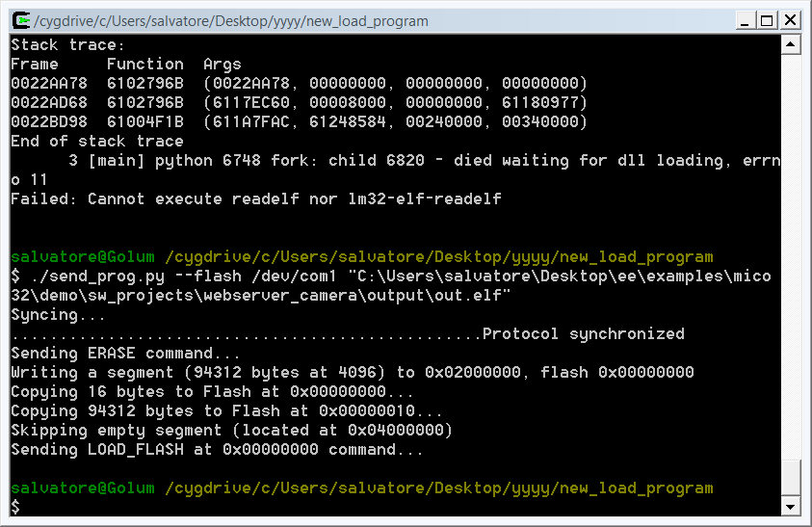
Task: Click 'Sending ERASE command...' line
Action: click(126, 354)
